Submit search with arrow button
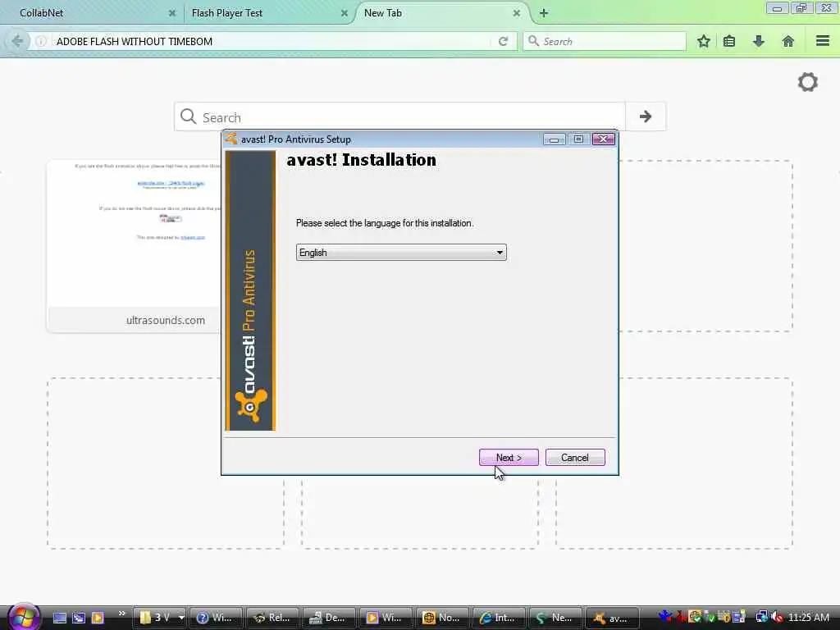The height and width of the screenshot is (630, 840). [646, 116]
